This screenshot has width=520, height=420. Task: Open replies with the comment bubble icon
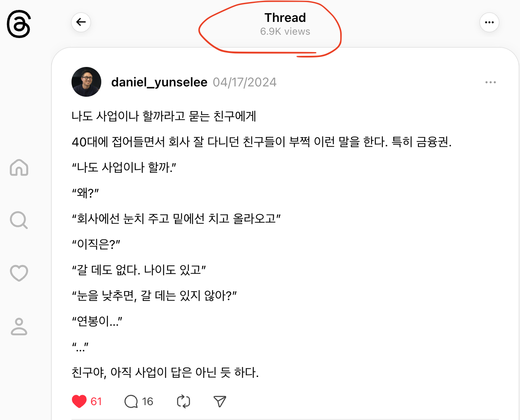click(x=131, y=401)
